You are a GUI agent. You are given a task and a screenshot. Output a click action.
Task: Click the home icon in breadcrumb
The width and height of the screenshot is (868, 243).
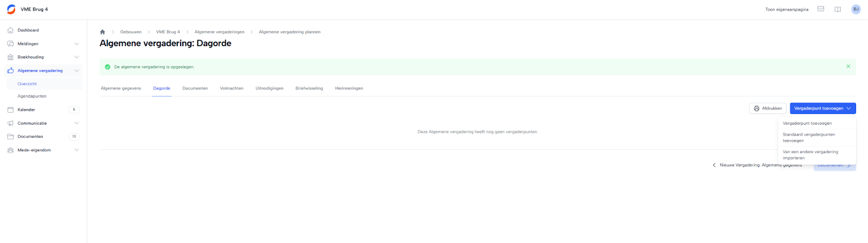click(x=103, y=32)
